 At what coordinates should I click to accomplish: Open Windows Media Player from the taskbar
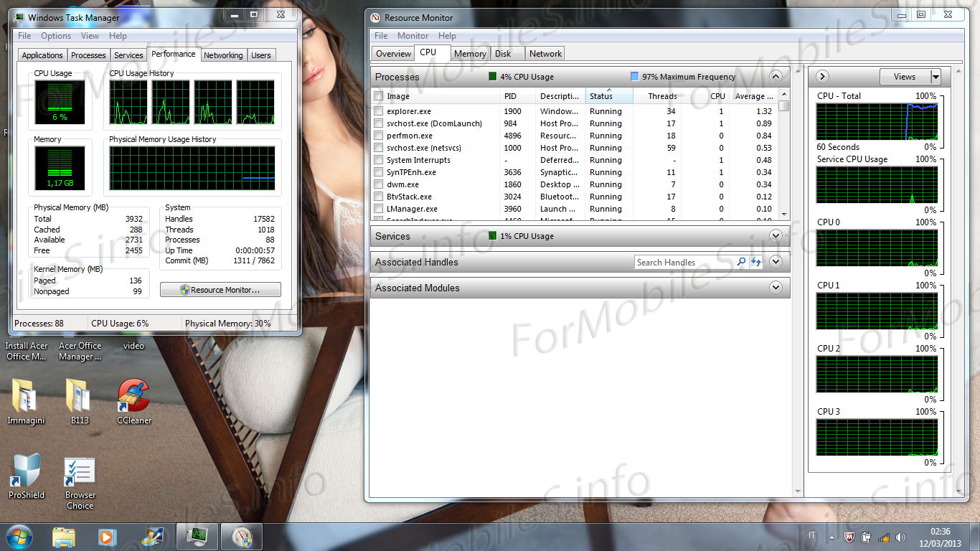pyautogui.click(x=107, y=536)
